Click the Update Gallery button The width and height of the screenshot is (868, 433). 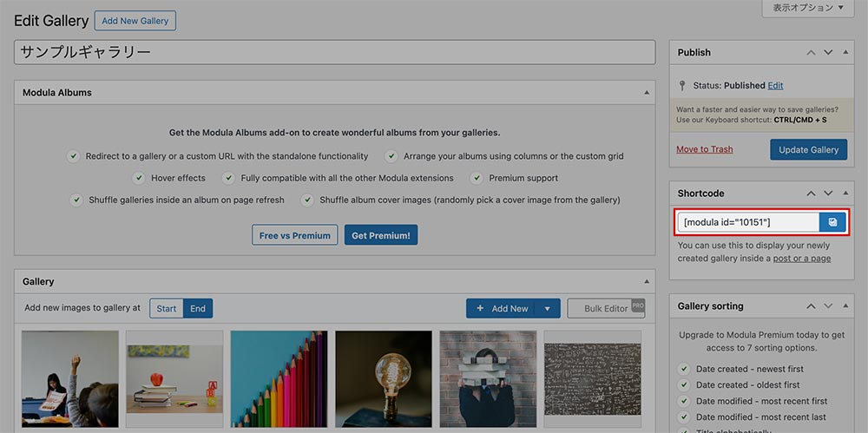pyautogui.click(x=808, y=149)
